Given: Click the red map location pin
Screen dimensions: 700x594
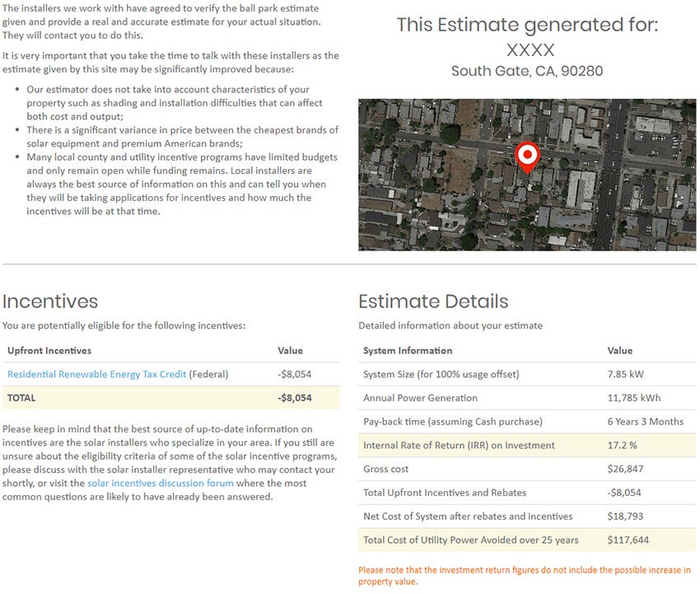Looking at the screenshot, I should 527,156.
